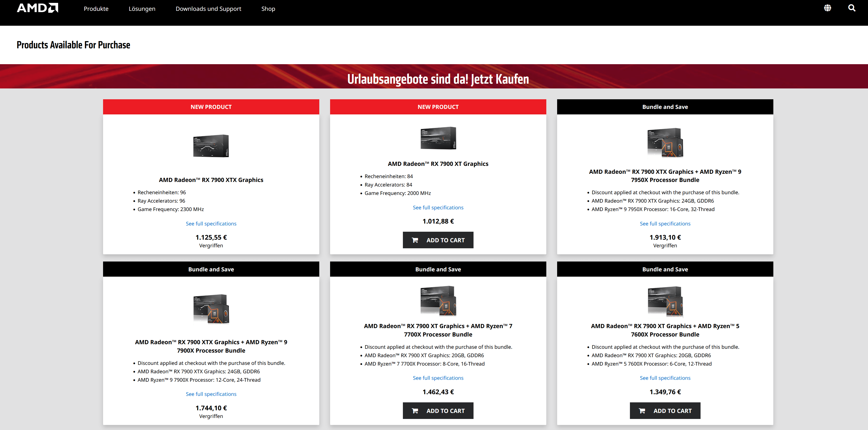The height and width of the screenshot is (430, 868).
Task: Click 7600X Processor Bundle product image
Action: click(665, 301)
